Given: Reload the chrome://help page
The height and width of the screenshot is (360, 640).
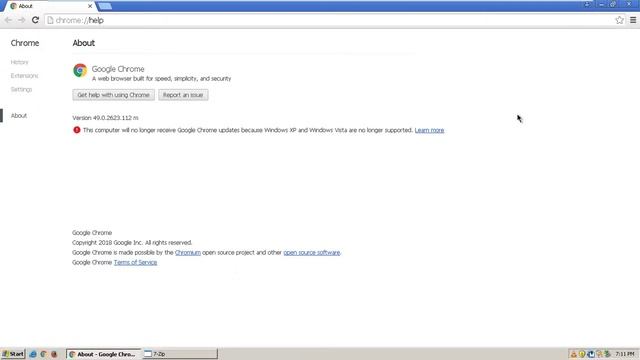Looking at the screenshot, I should [x=35, y=20].
